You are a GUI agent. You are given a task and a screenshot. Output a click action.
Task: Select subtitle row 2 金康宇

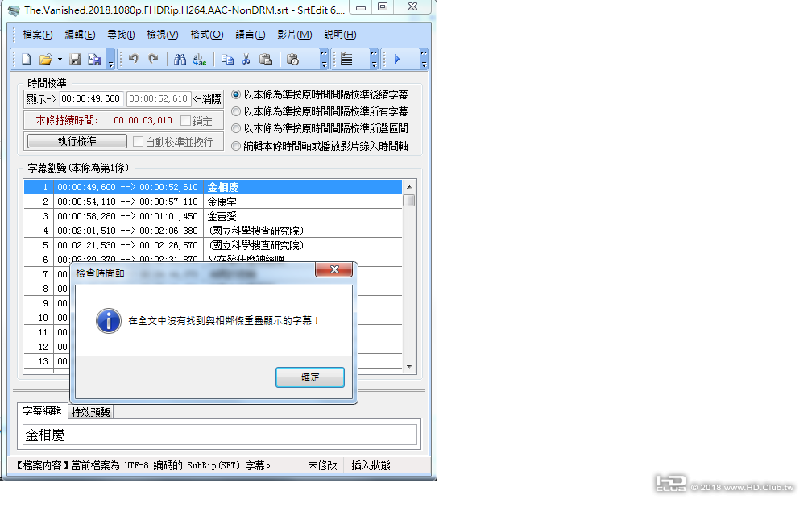tap(213, 202)
